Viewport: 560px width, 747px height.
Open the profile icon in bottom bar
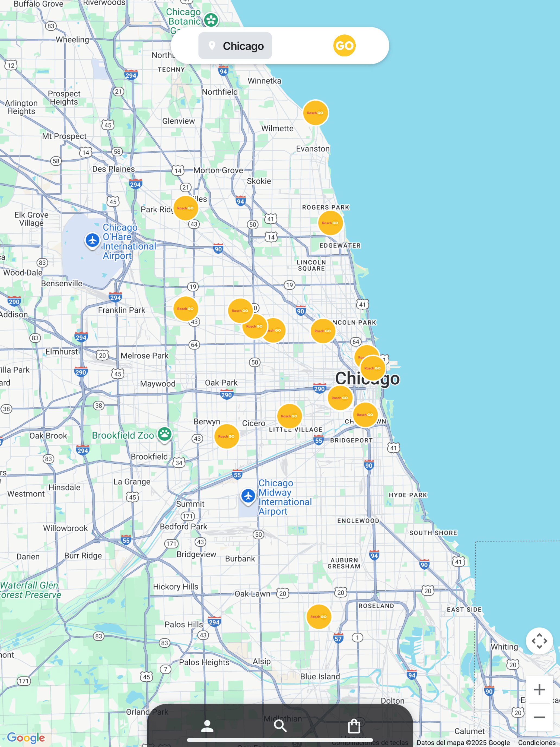coord(207,726)
